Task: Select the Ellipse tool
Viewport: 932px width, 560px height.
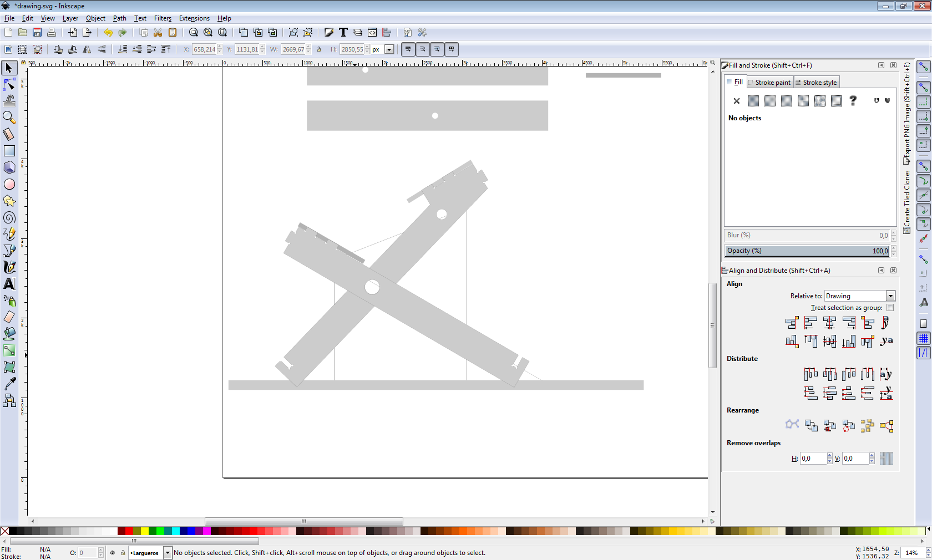Action: [x=9, y=184]
